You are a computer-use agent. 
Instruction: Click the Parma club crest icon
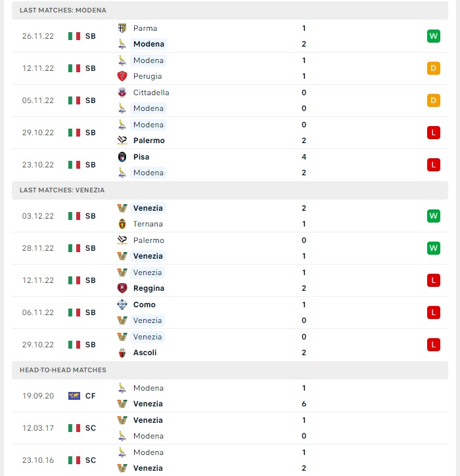pos(122,28)
